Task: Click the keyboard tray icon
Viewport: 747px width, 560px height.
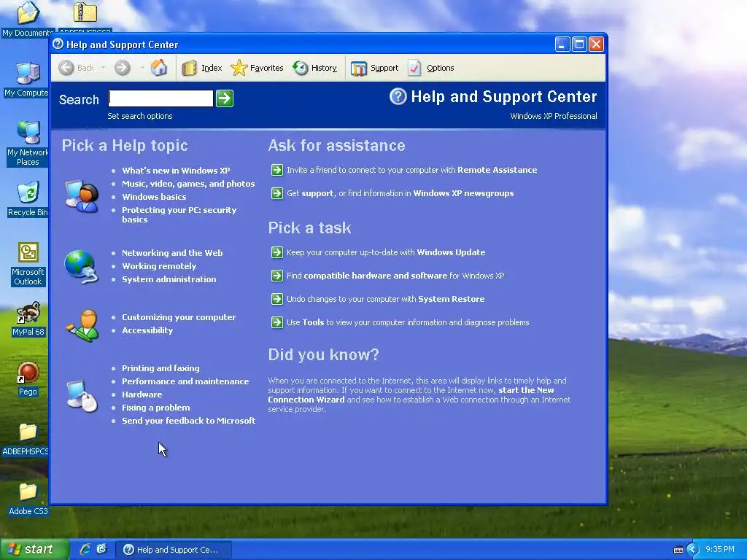Action: 678,550
